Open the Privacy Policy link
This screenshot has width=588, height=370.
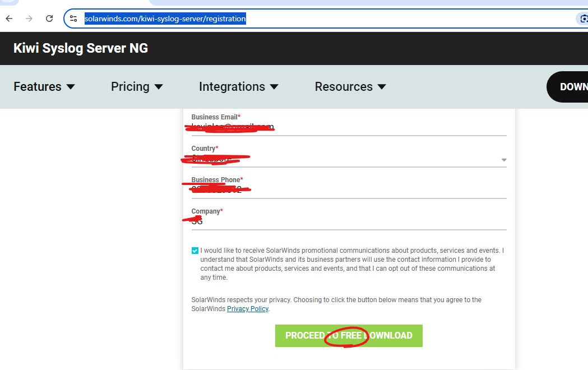click(x=248, y=309)
